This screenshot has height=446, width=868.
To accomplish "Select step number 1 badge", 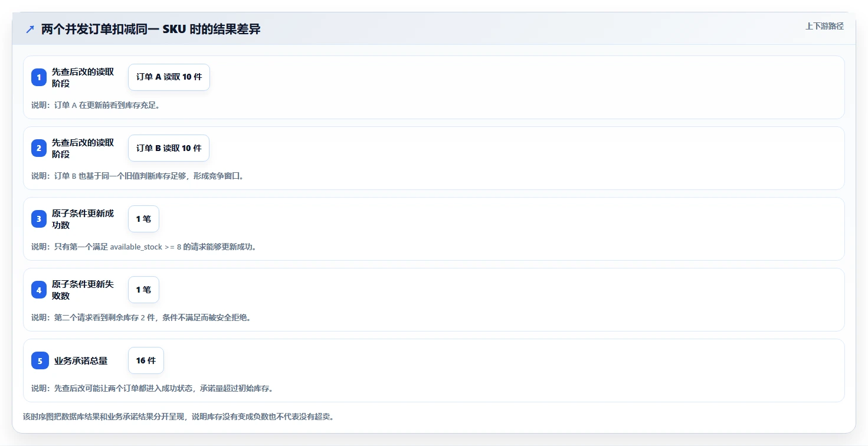I will [39, 77].
